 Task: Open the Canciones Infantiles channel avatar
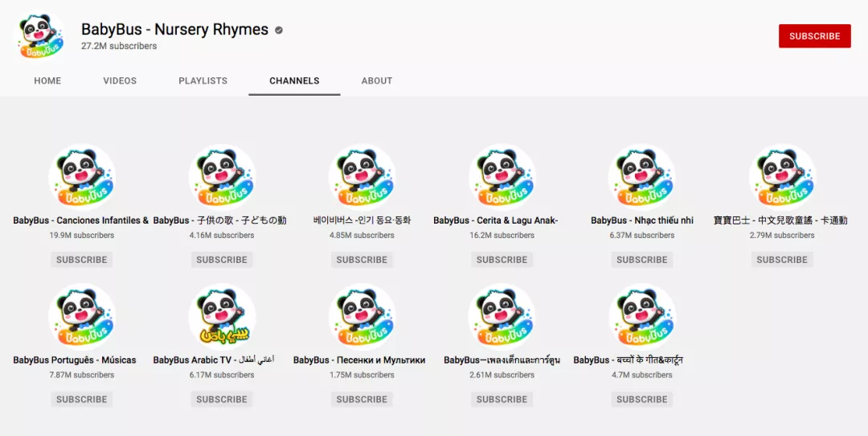82,177
